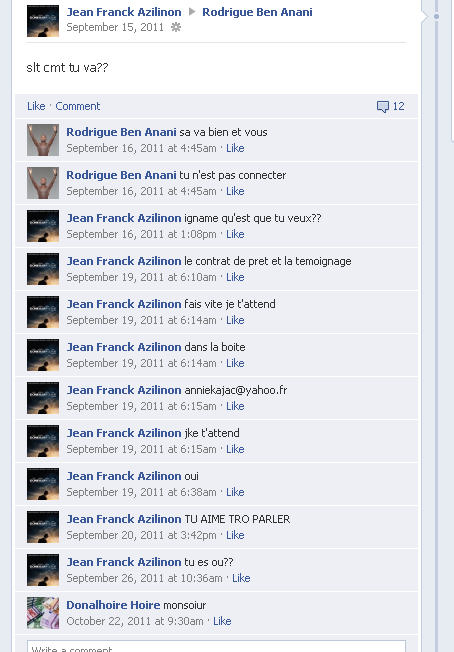Like the 'tu n'est pas connecter' comment
454x652 pixels.
[x=235, y=191]
